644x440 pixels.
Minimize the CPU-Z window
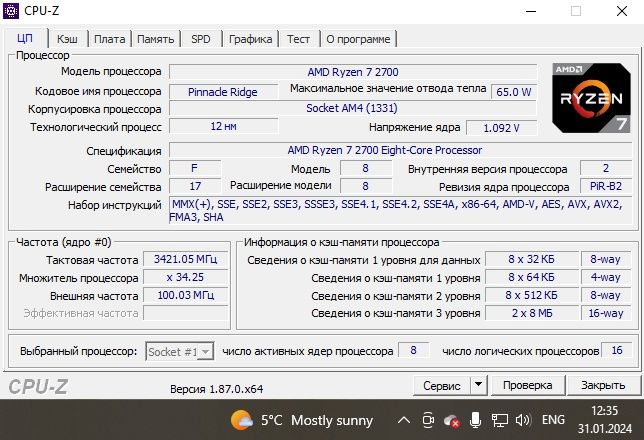[x=531, y=11]
